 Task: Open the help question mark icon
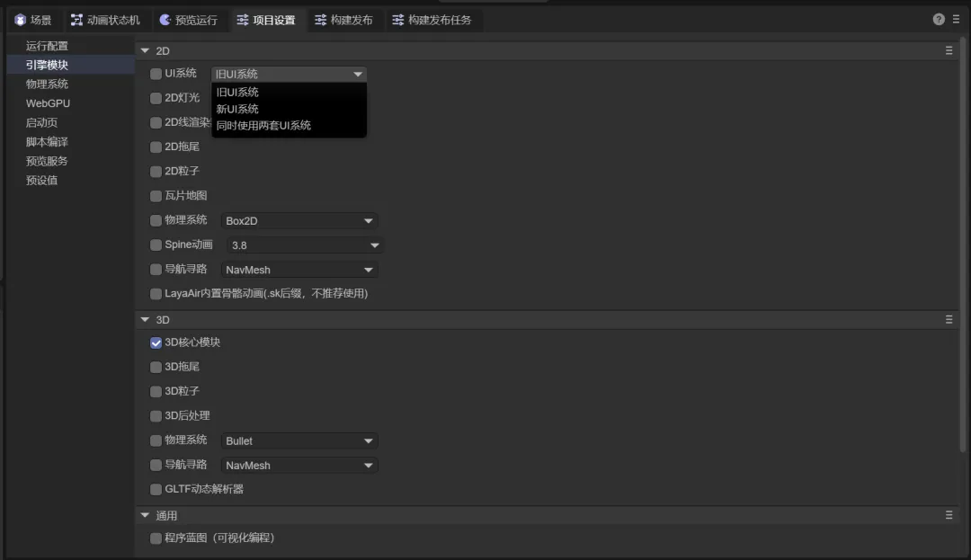938,20
